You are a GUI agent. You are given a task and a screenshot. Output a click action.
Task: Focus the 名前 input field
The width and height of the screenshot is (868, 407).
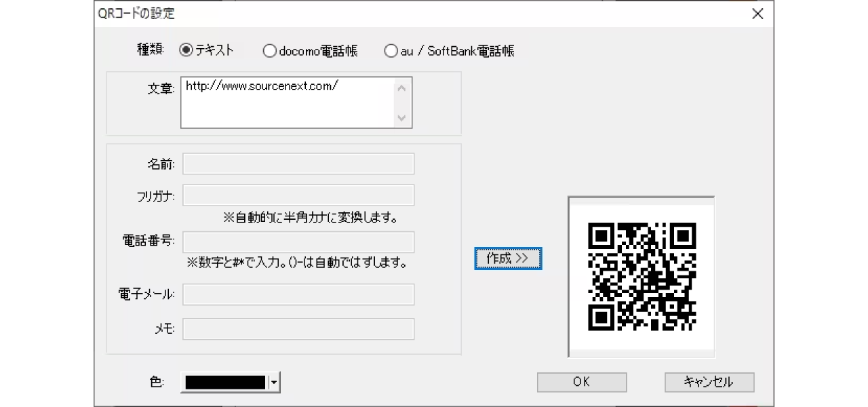[298, 163]
